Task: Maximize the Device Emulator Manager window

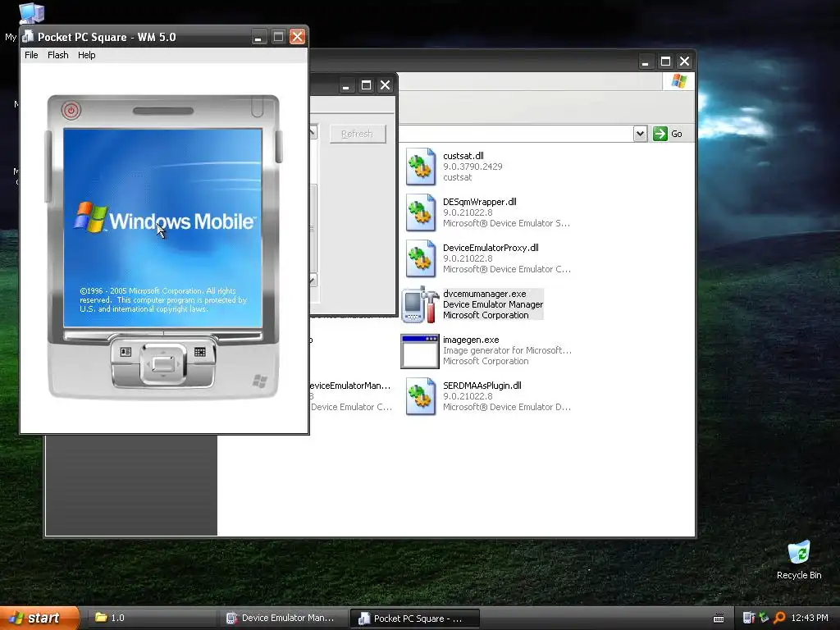Action: (366, 85)
